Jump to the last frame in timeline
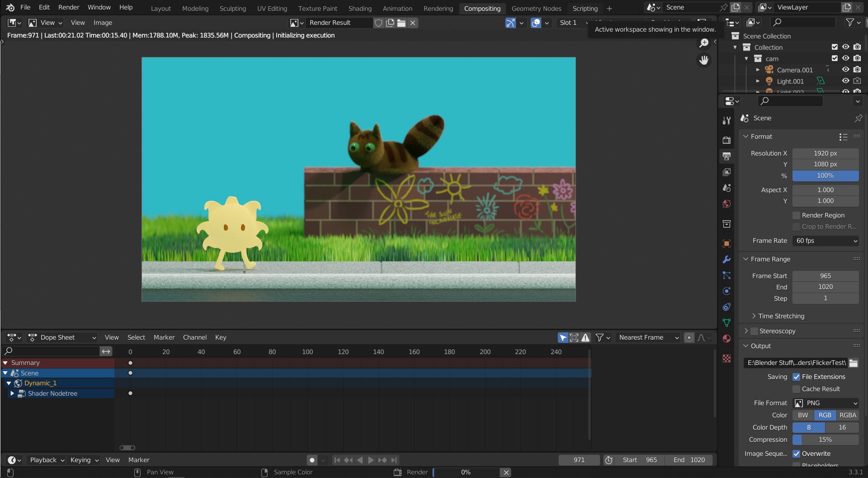This screenshot has width=868, height=478. 394,460
